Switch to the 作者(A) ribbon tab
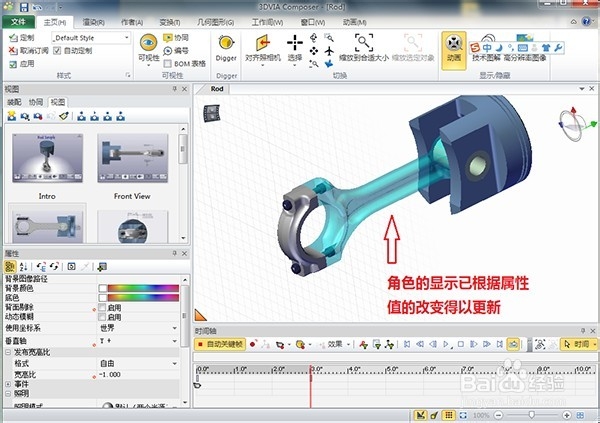 coord(132,22)
